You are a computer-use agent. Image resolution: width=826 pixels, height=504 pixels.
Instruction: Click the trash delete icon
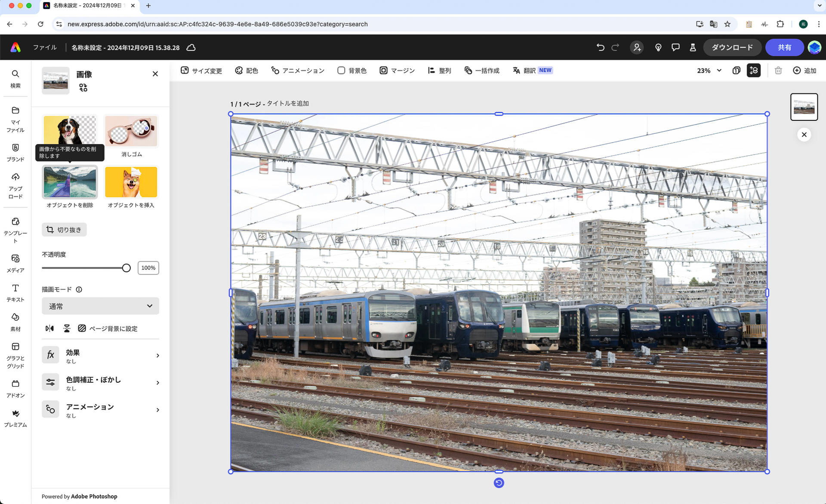[x=778, y=71]
